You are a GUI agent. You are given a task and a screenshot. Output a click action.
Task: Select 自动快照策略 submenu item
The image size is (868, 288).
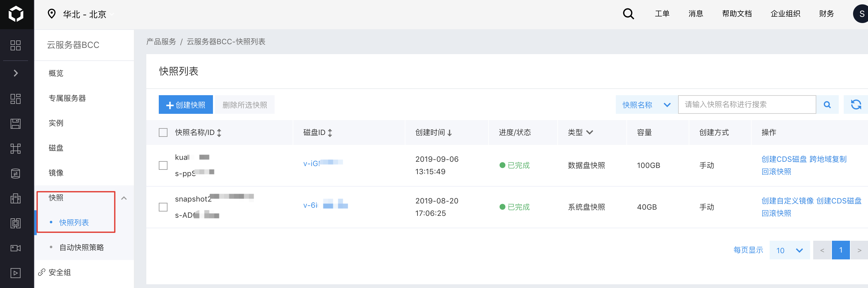click(x=82, y=248)
